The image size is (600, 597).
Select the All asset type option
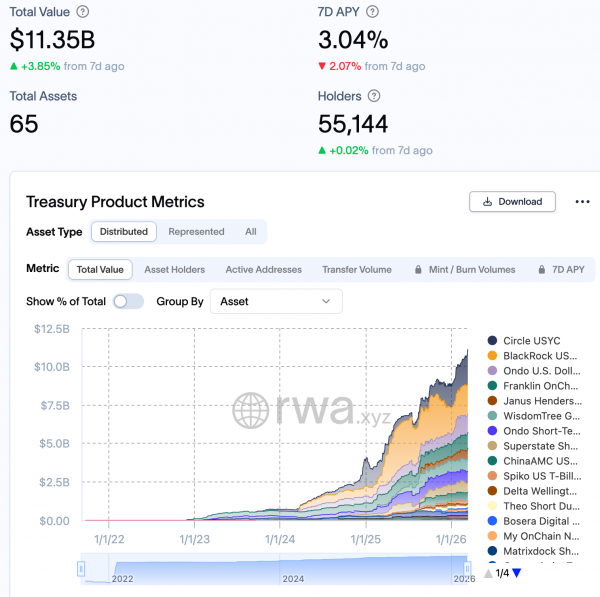coord(251,231)
